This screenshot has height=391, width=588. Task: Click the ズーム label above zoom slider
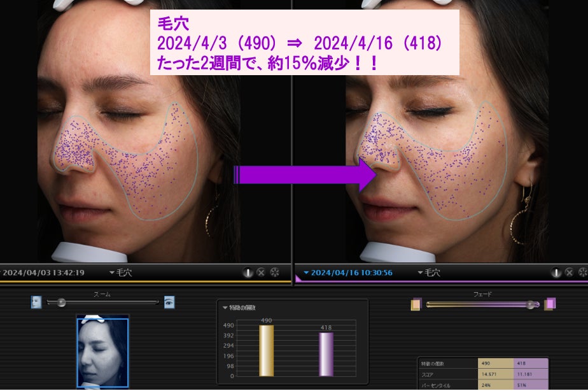pos(102,294)
